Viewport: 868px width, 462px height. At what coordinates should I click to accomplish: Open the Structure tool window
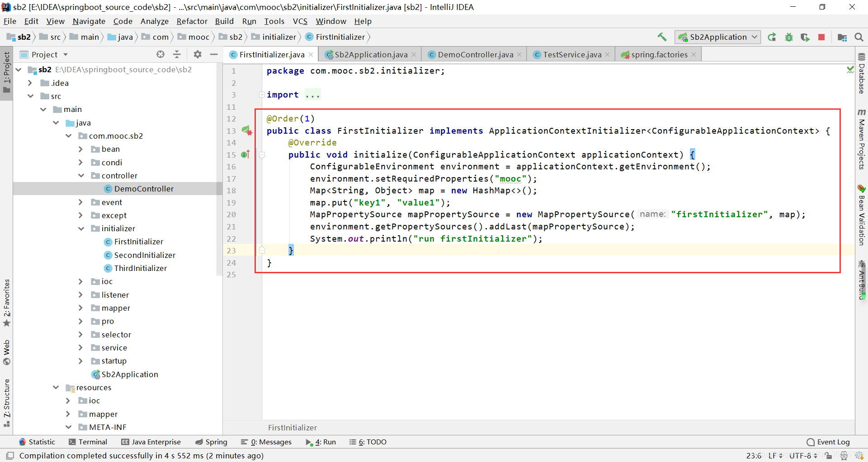tap(7, 403)
